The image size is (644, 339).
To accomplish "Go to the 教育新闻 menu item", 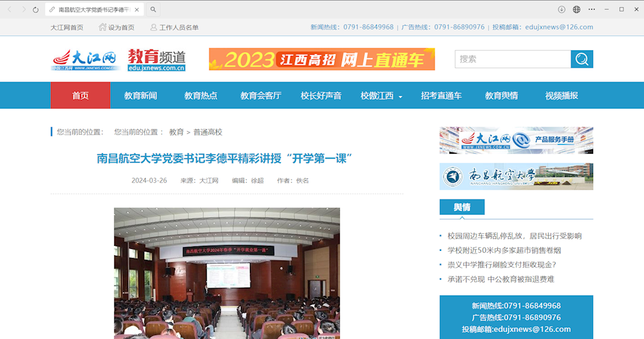I will (140, 96).
